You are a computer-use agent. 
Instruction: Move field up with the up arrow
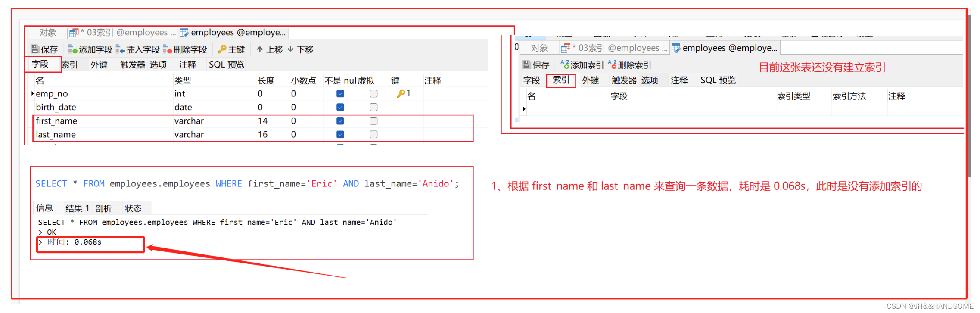point(260,49)
